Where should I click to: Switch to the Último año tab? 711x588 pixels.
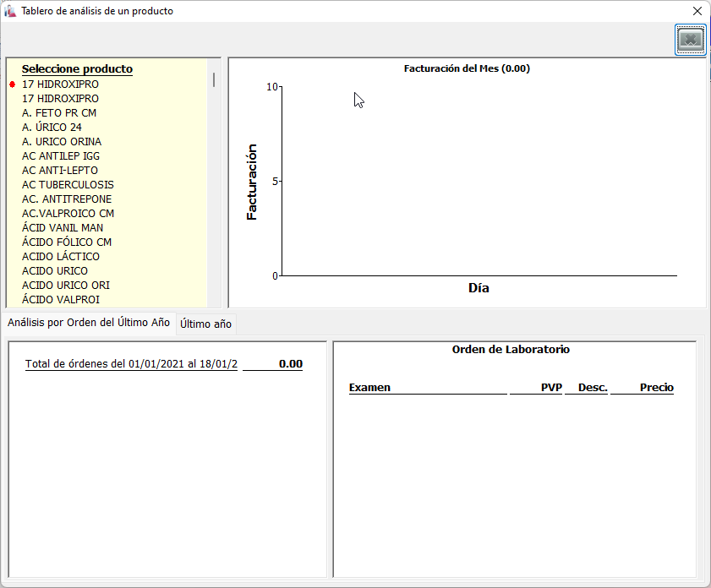pos(206,324)
